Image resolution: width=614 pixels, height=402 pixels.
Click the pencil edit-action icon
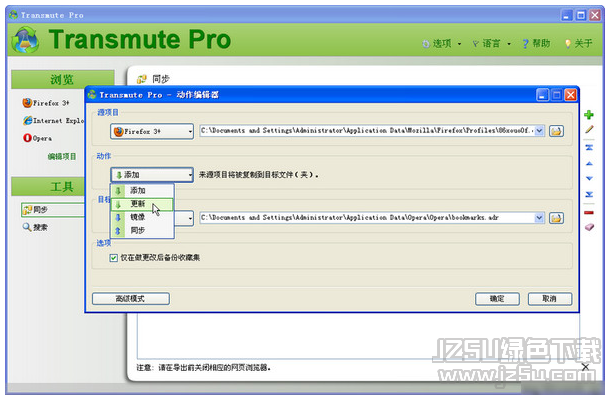(x=589, y=130)
